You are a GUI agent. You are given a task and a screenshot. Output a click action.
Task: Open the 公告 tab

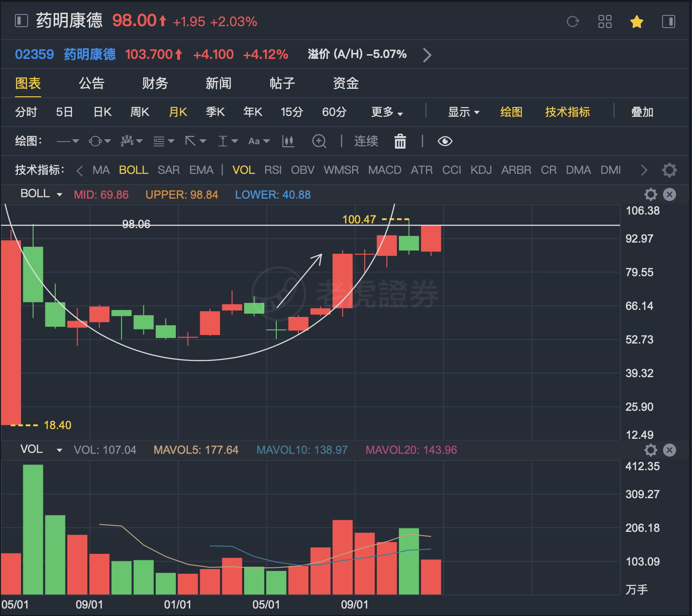(92, 83)
